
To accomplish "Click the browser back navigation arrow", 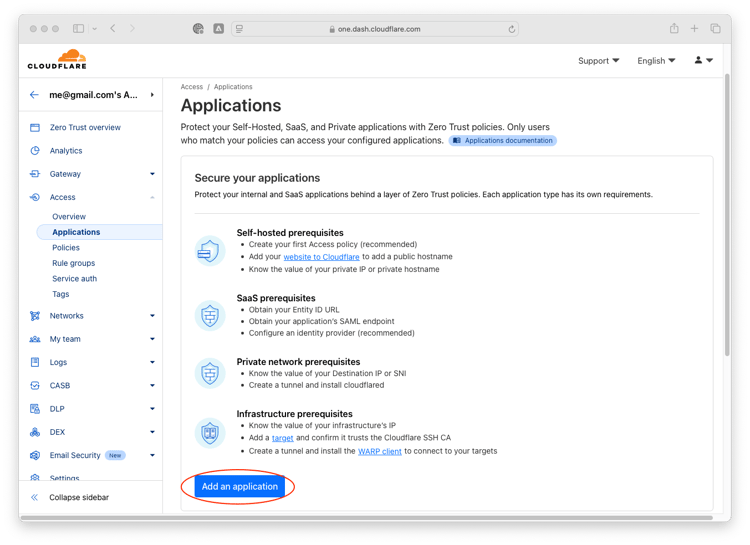I will click(x=113, y=29).
